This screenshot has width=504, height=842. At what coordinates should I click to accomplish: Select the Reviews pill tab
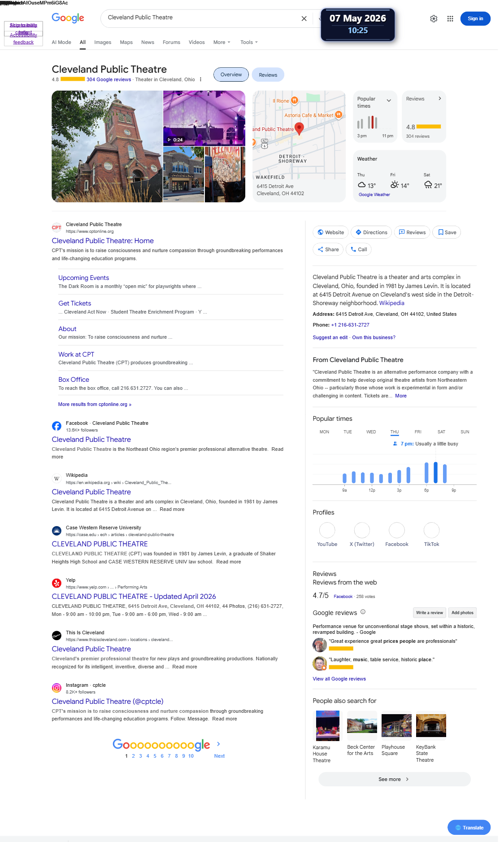click(268, 75)
